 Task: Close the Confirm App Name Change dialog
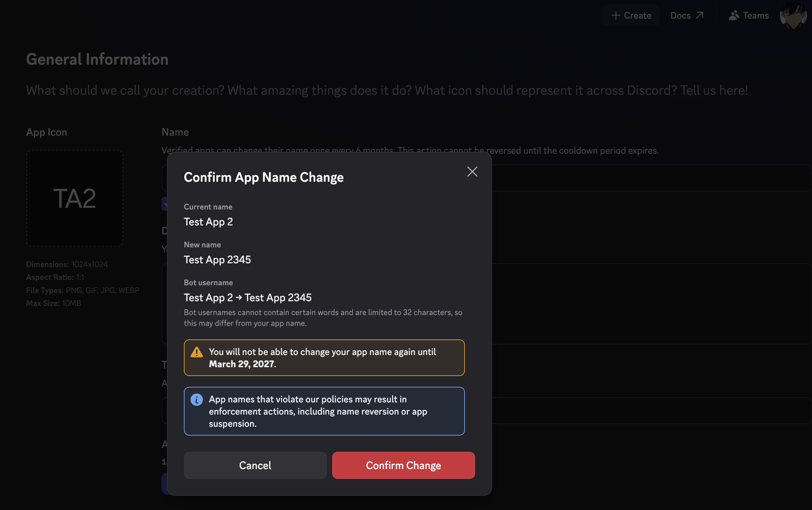(x=472, y=172)
